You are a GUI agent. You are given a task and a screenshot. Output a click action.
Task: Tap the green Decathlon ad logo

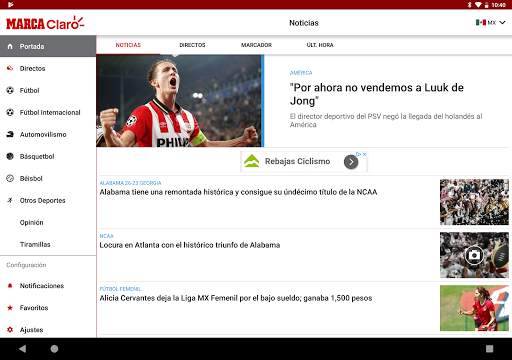pyautogui.click(x=251, y=161)
